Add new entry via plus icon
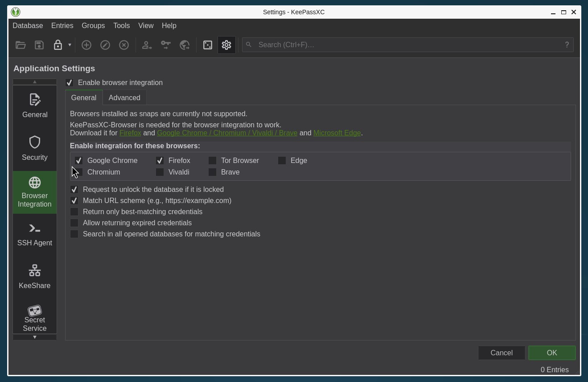Image resolution: width=588 pixels, height=382 pixels. (86, 45)
